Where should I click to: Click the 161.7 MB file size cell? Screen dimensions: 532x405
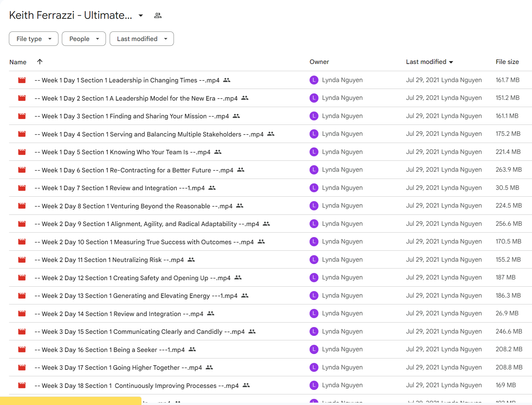(x=507, y=80)
